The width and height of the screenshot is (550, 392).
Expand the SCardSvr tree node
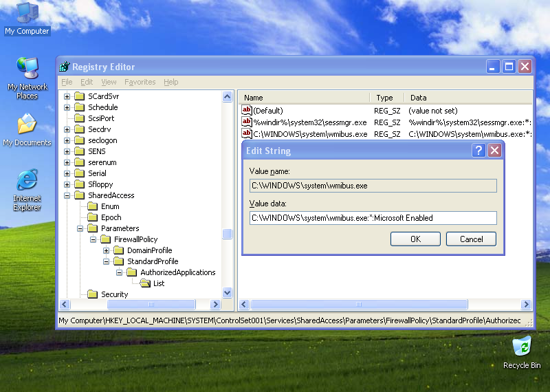(67, 96)
